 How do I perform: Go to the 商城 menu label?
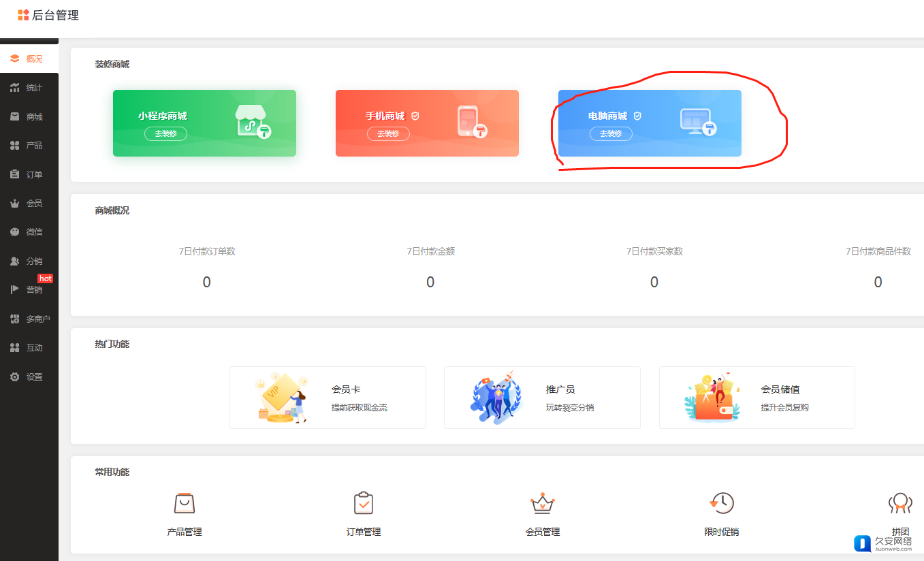pyautogui.click(x=34, y=117)
